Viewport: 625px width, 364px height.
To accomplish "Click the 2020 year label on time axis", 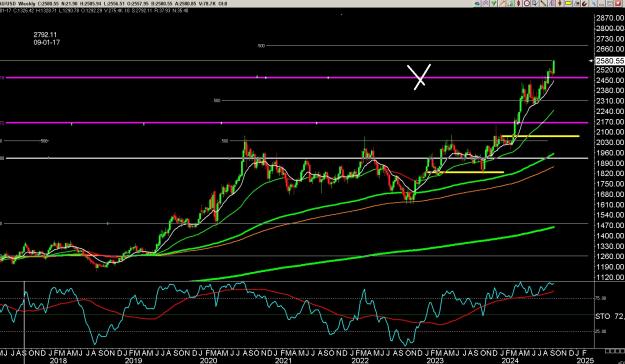I will point(208,360).
